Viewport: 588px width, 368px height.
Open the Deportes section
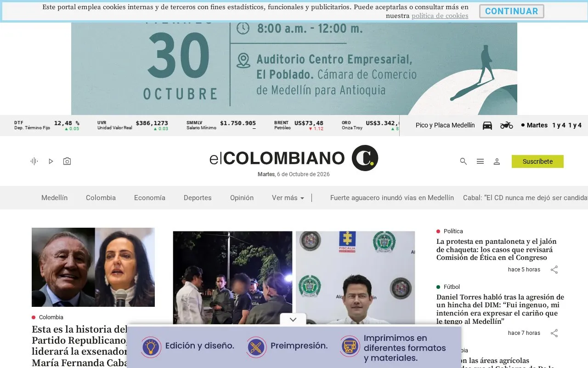click(x=198, y=198)
